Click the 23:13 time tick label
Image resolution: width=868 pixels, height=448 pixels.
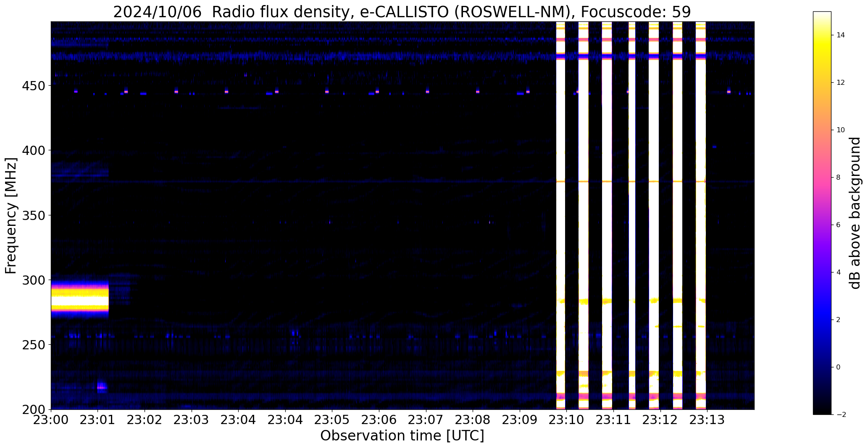[x=708, y=420]
